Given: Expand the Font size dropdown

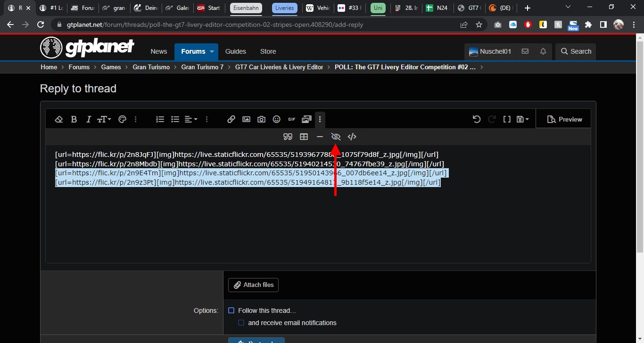Looking at the screenshot, I should point(104,119).
